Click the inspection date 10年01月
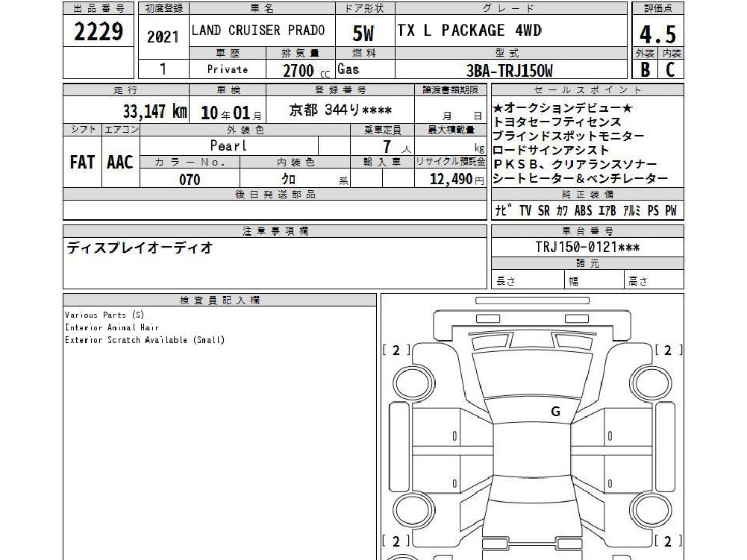This screenshot has width=747, height=560. point(231,113)
